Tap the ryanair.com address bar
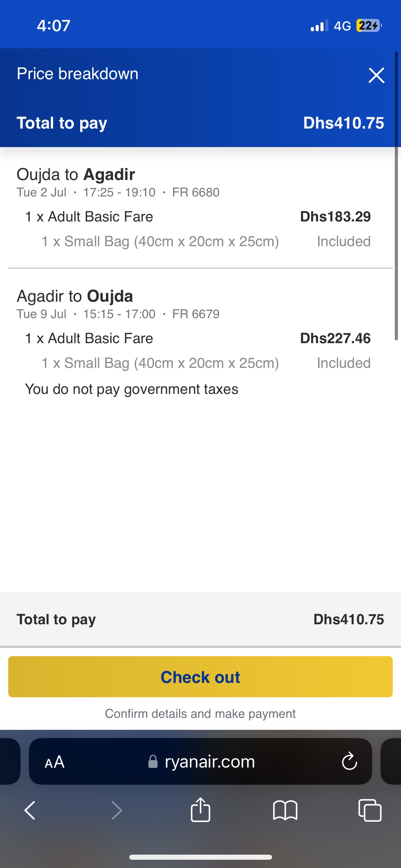Image resolution: width=401 pixels, height=868 pixels. coord(210,762)
